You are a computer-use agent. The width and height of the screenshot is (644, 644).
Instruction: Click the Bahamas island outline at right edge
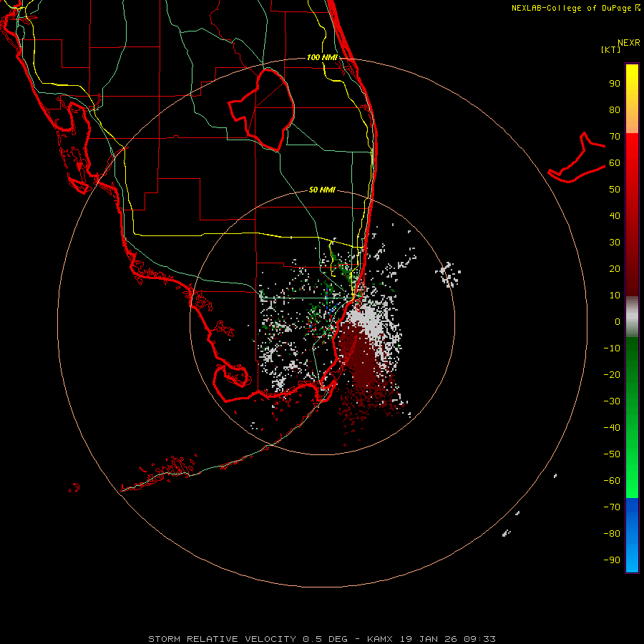(577, 158)
